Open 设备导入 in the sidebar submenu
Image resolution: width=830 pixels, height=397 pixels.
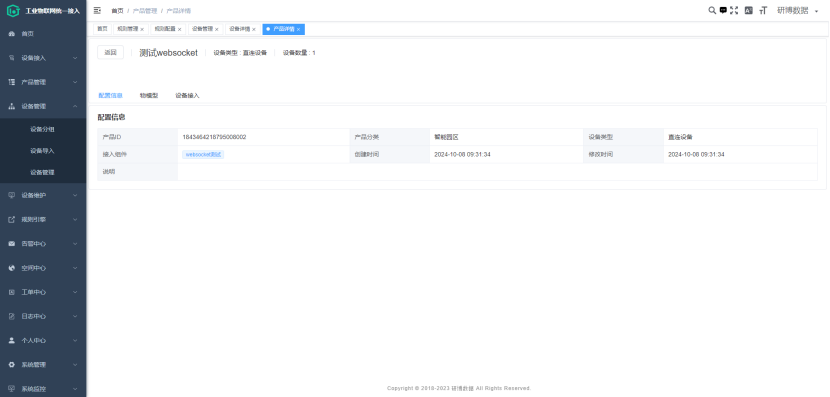[43, 151]
